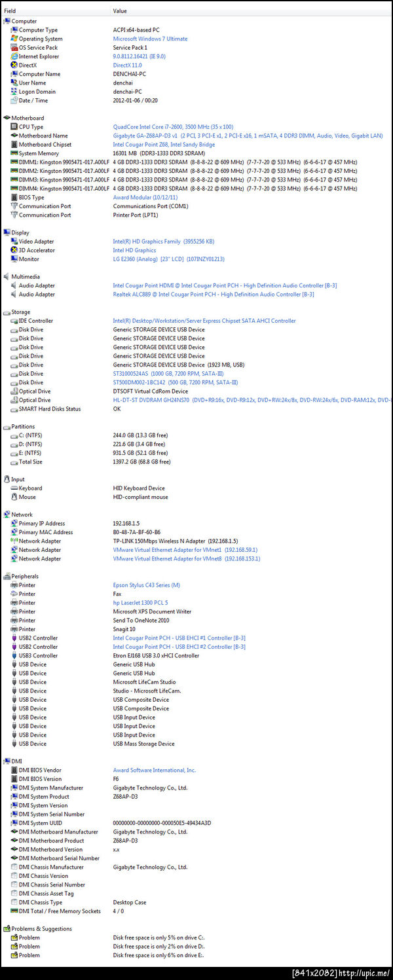Follow the ST500DM002-1BC142 disk drive link
The width and height of the screenshot is (393, 980).
click(x=176, y=382)
